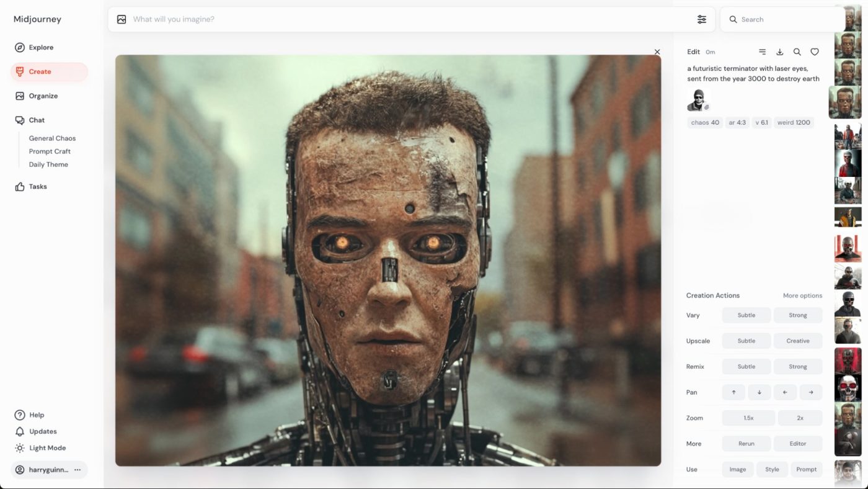Viewport: 868px width, 489px height.
Task: Close the enlarged image view
Action: [x=657, y=52]
